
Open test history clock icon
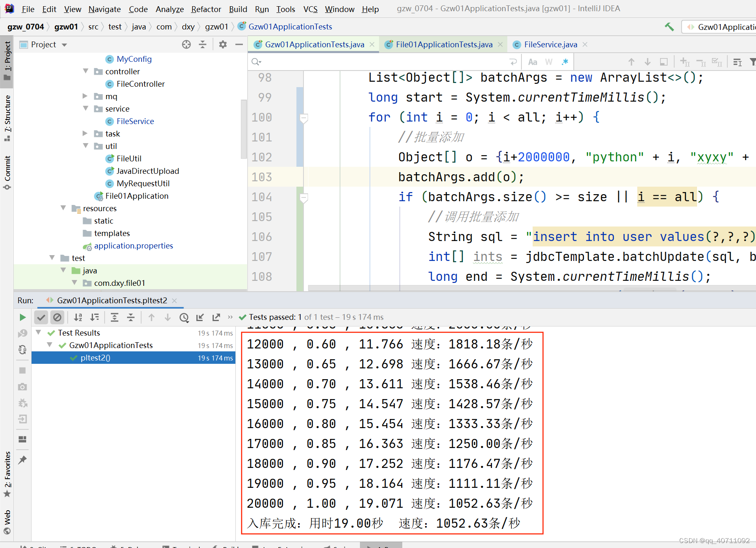pyautogui.click(x=184, y=317)
